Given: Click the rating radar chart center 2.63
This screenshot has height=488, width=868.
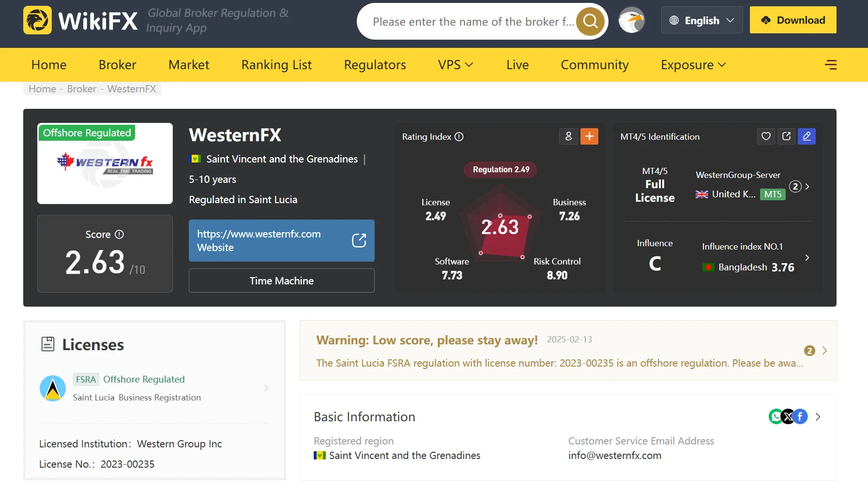Looking at the screenshot, I should (x=500, y=227).
